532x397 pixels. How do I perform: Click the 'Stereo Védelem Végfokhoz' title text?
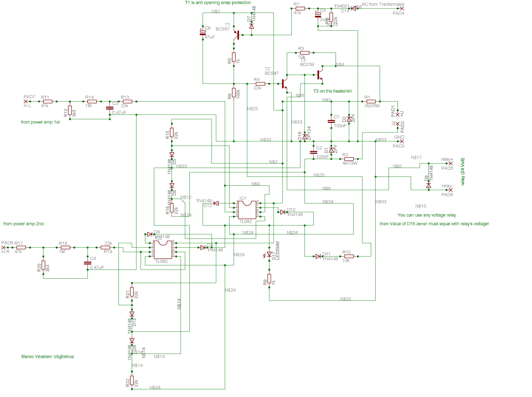click(47, 357)
